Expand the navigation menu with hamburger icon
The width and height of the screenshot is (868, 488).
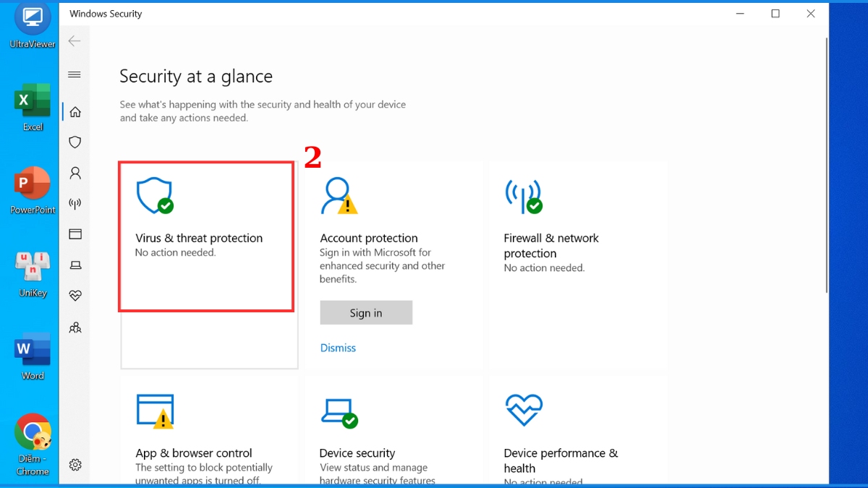point(75,74)
